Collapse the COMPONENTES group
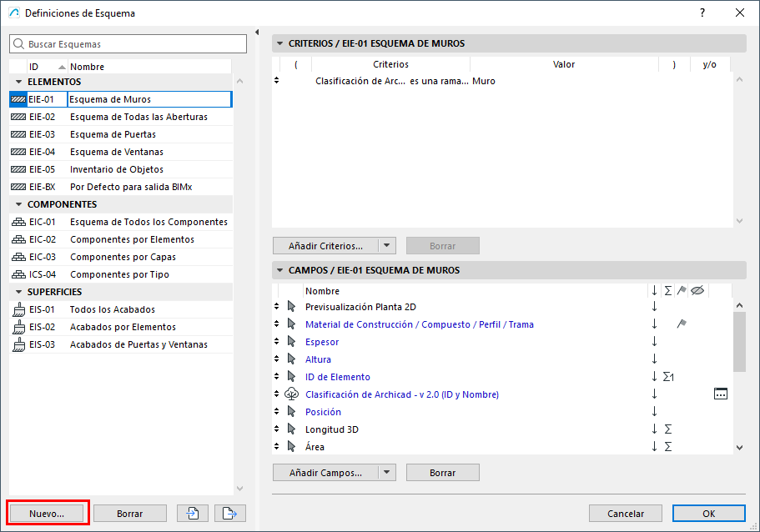The height and width of the screenshot is (532, 760). tap(18, 204)
